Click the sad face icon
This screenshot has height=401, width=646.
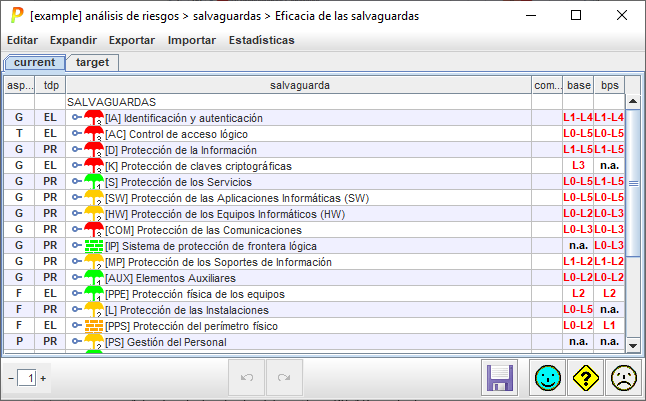(622, 379)
